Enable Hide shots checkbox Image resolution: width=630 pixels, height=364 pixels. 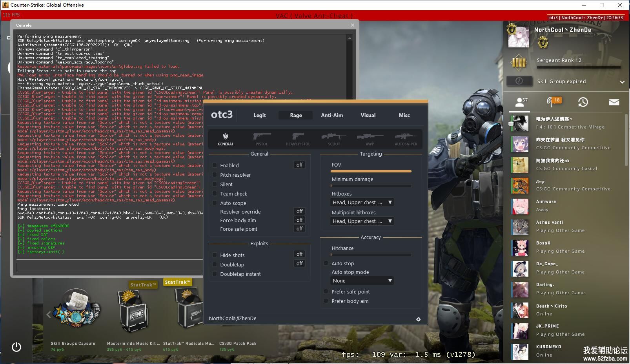215,255
